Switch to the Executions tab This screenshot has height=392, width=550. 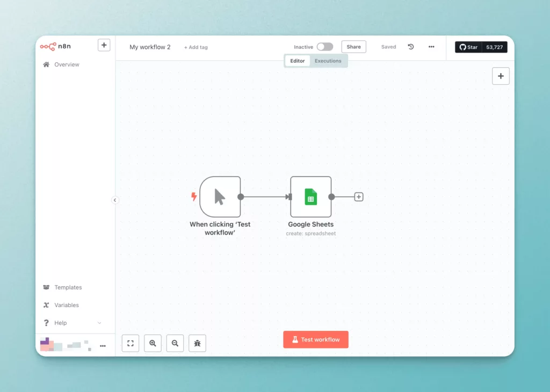click(x=328, y=61)
